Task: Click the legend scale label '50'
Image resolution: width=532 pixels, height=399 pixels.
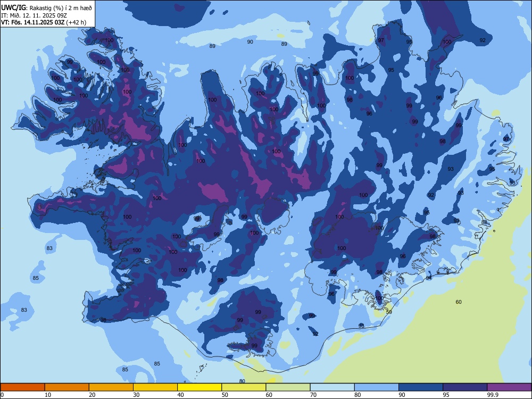Action: tap(225, 395)
